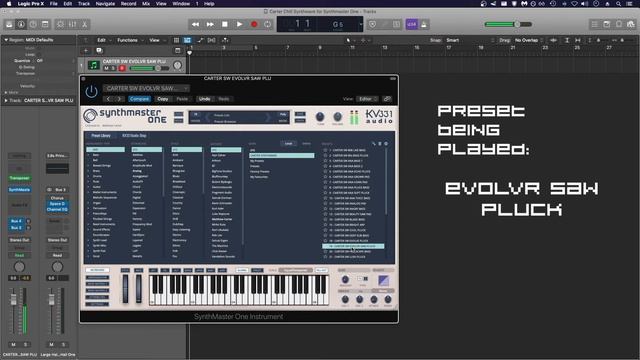Solo the CARTER SW EVOLVR track header

coord(114,68)
